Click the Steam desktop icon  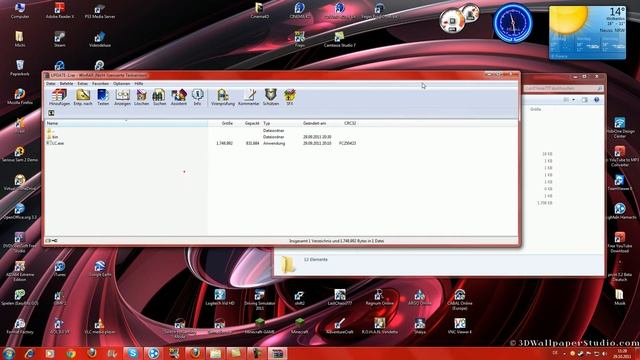tap(60, 39)
